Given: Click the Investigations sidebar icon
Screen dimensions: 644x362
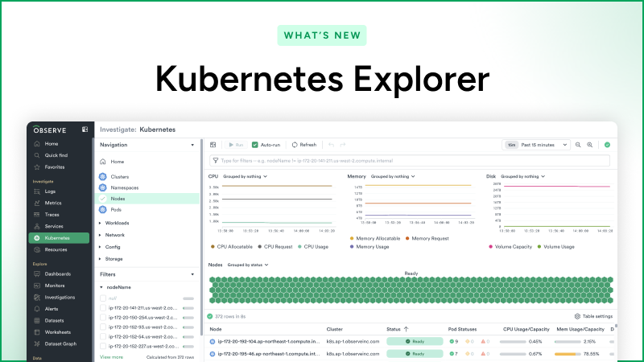Looking at the screenshot, I should (37, 297).
